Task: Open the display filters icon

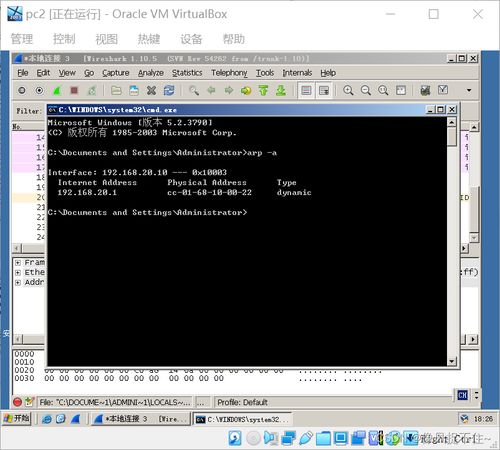Action: (443, 90)
